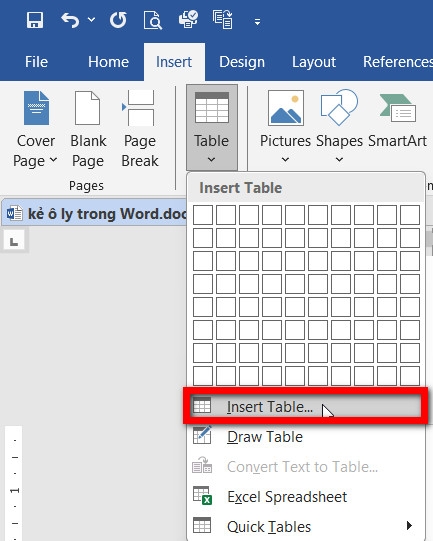Click the vertical ruler at mark 1
The height and width of the screenshot is (541, 433).
[x=14, y=490]
